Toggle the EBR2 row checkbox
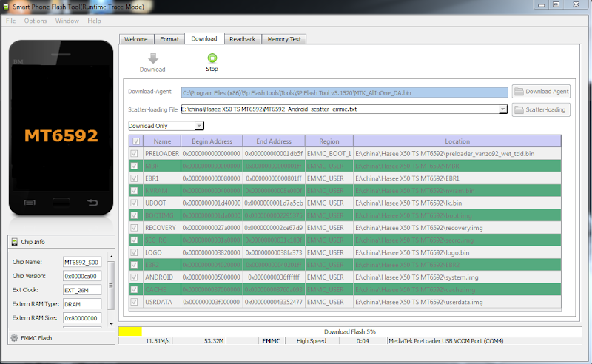 (x=134, y=265)
